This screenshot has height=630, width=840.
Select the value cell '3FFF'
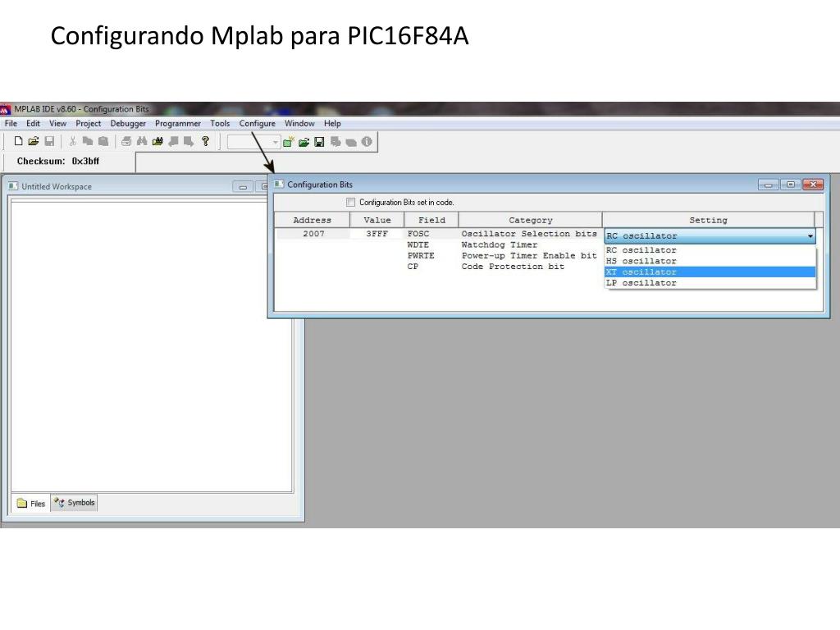377,234
